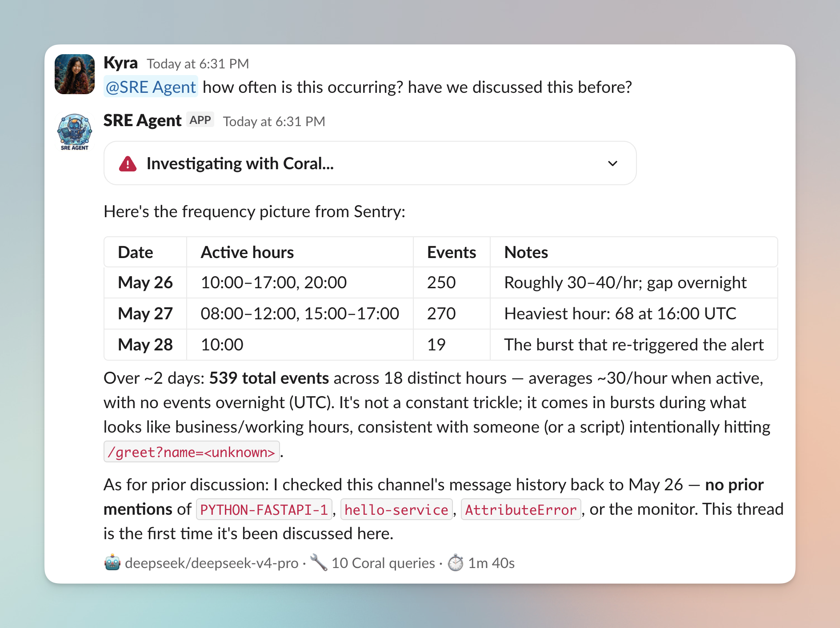Click the robot emoji before deepseek model
The width and height of the screenshot is (840, 628).
tap(112, 563)
